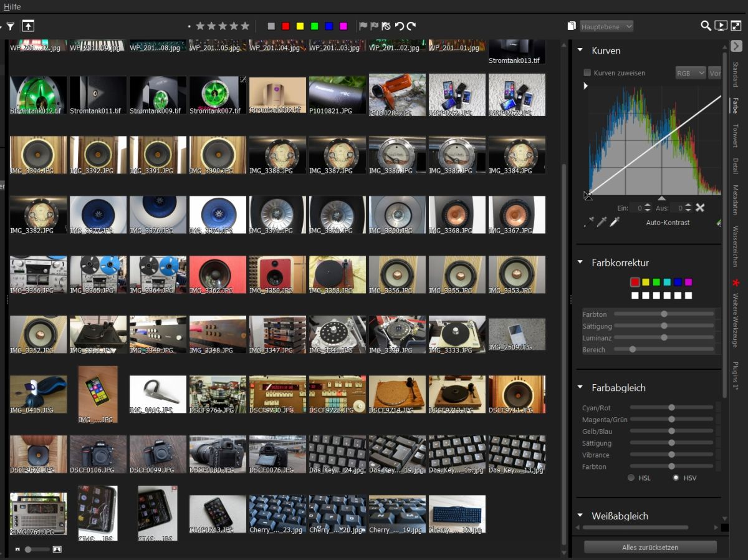Pick the white point eyedropper
The height and width of the screenshot is (560, 748).
click(x=615, y=222)
